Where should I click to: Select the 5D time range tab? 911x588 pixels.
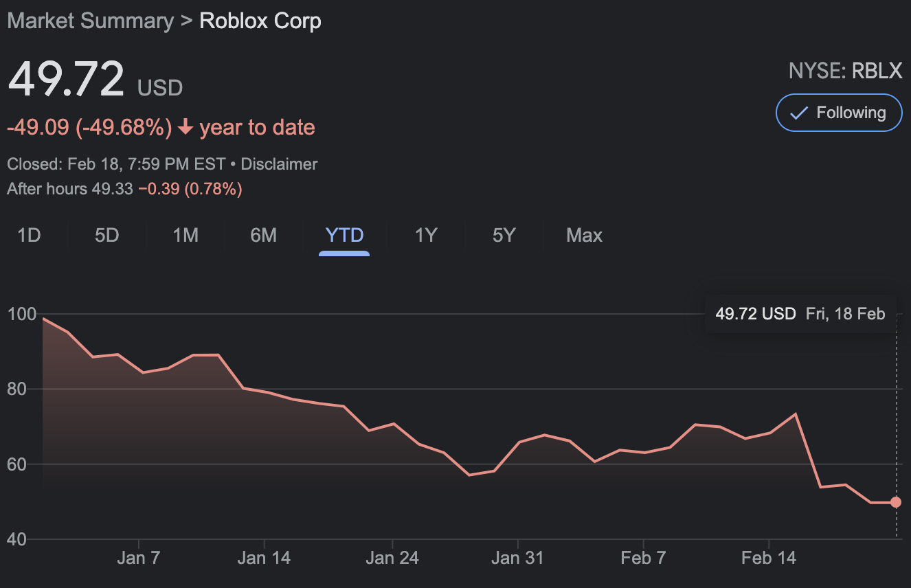tap(107, 236)
